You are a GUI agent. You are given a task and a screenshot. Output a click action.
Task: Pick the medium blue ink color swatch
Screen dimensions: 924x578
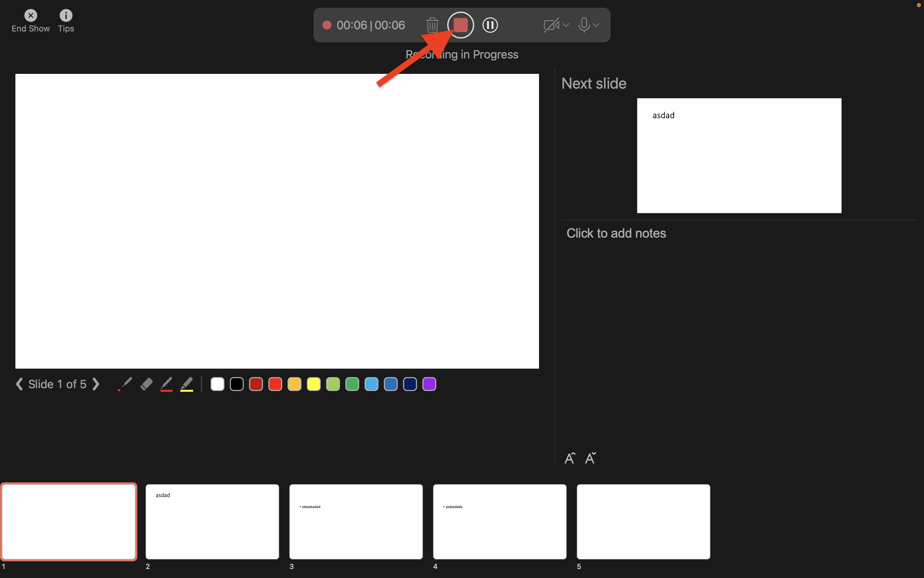(x=390, y=384)
